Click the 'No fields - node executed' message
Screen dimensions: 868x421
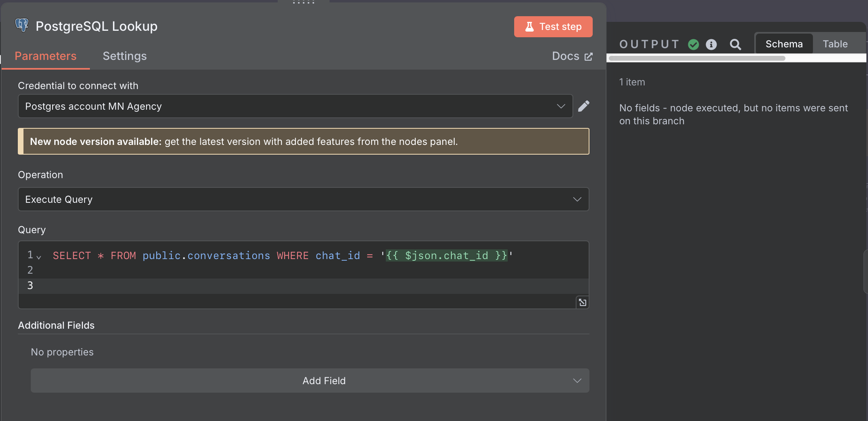tap(733, 115)
